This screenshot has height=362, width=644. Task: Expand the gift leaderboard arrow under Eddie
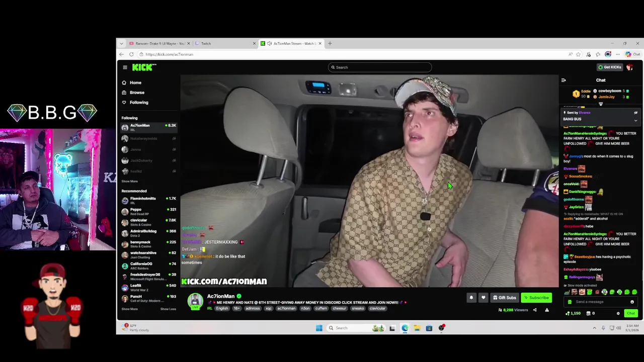[600, 104]
